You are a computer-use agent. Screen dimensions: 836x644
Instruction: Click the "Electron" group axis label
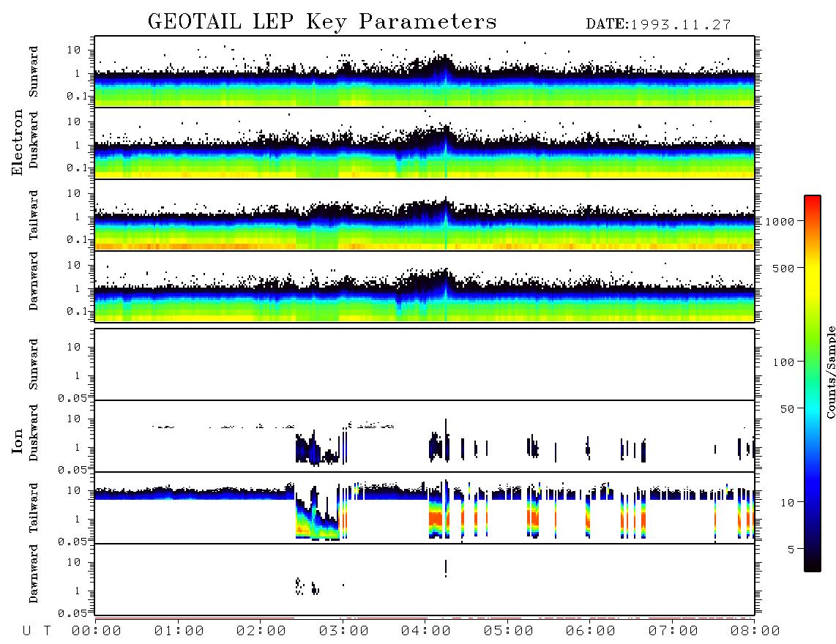pos(18,142)
